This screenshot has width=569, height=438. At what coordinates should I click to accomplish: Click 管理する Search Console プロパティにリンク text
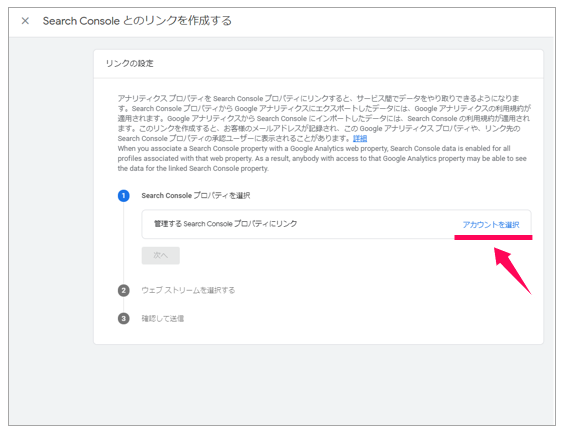point(225,224)
